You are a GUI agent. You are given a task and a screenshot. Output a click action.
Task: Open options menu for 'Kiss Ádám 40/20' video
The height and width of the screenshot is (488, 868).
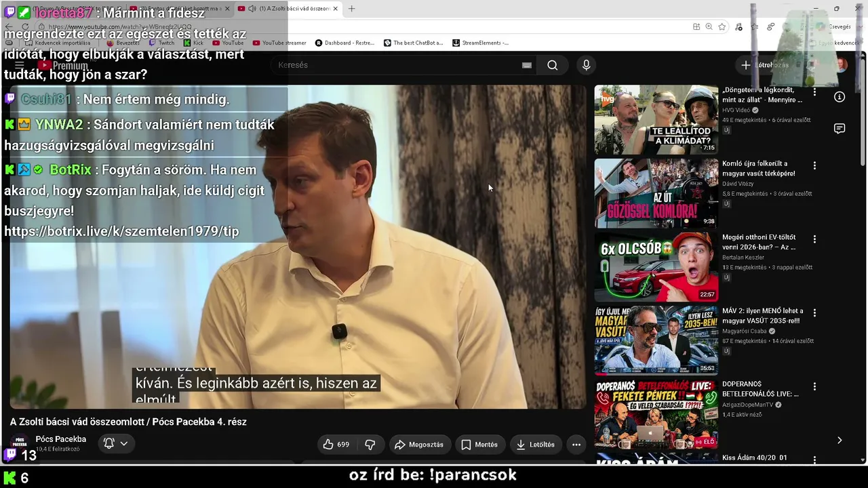(x=814, y=460)
